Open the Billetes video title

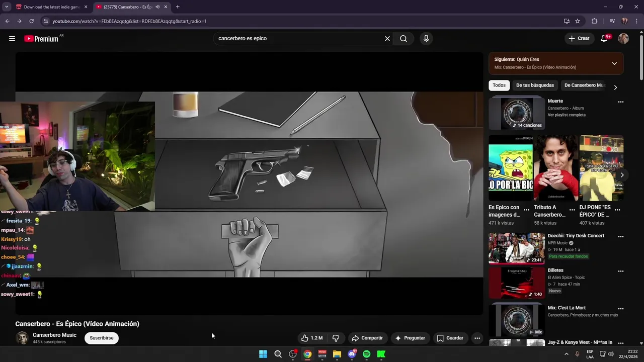pyautogui.click(x=555, y=270)
